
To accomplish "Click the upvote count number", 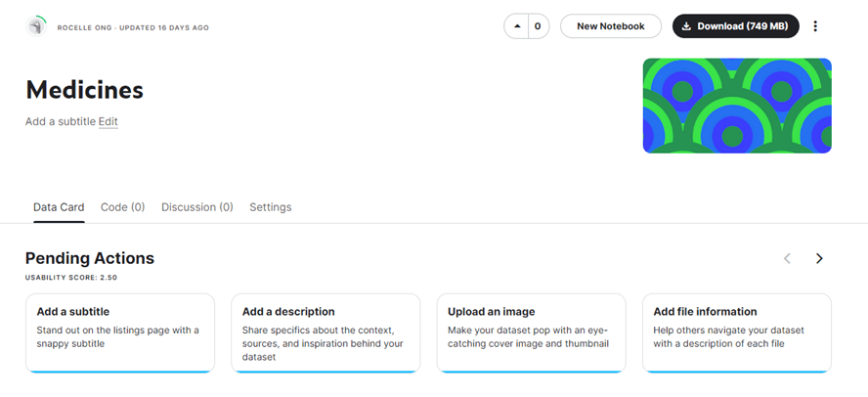I will (x=538, y=26).
